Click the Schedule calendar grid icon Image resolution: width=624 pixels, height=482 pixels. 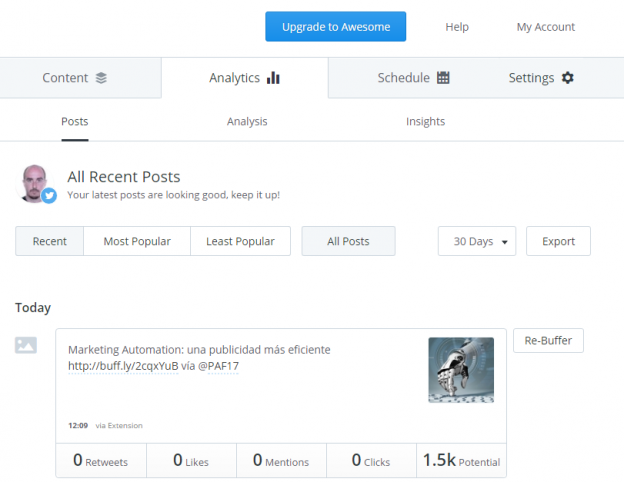click(x=443, y=78)
